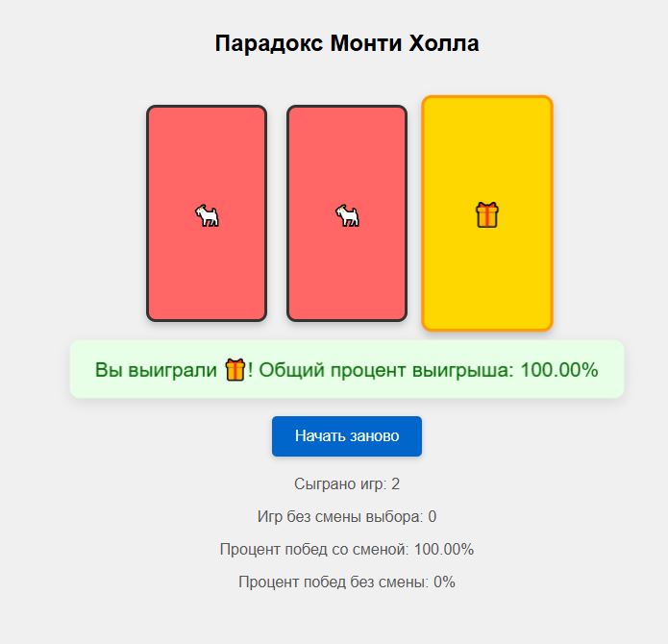668x644 pixels.
Task: Click the '100.00%' value in the green banner
Action: click(x=559, y=370)
